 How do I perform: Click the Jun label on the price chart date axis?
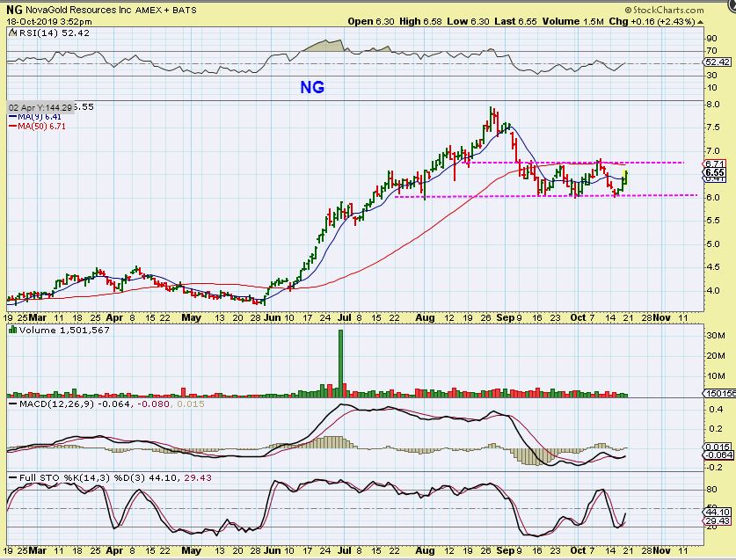(x=273, y=317)
